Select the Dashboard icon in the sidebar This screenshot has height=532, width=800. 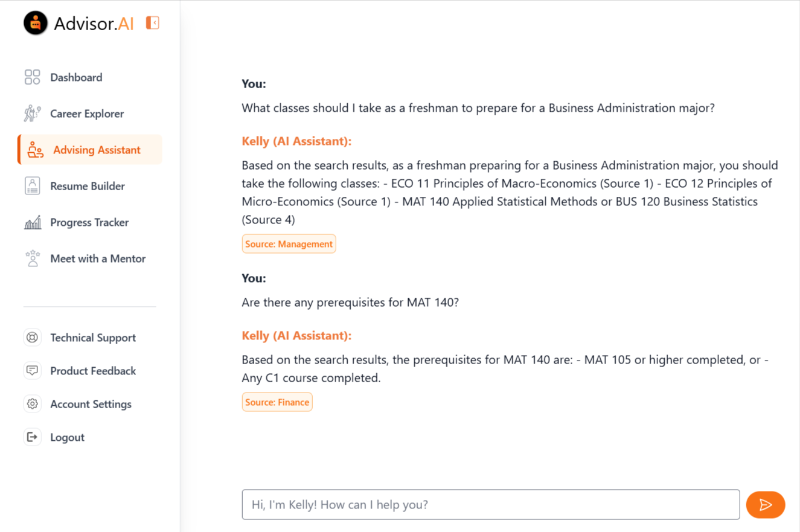33,77
